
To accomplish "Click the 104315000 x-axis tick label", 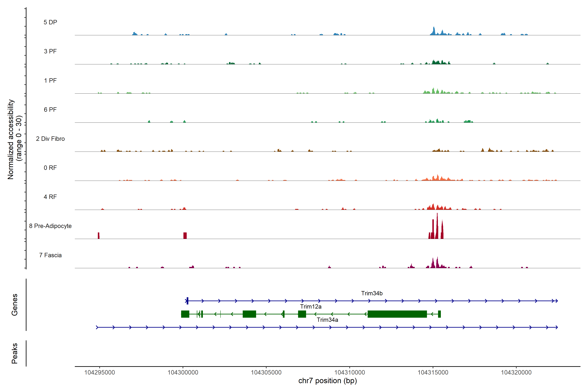I will [x=433, y=372].
